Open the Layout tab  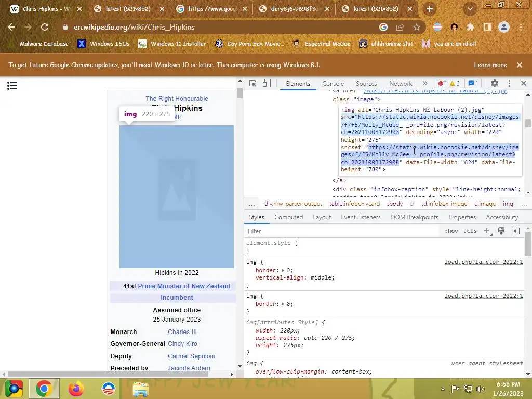(x=322, y=217)
